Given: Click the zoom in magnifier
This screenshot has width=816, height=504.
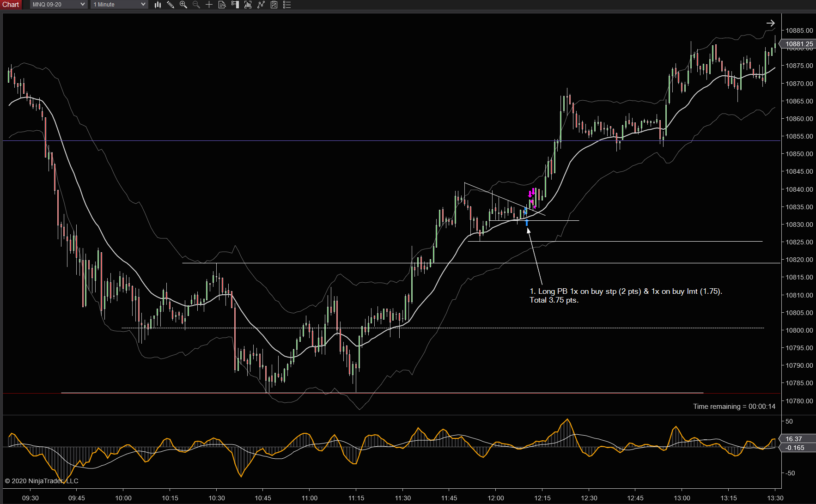Looking at the screenshot, I should click(183, 5).
